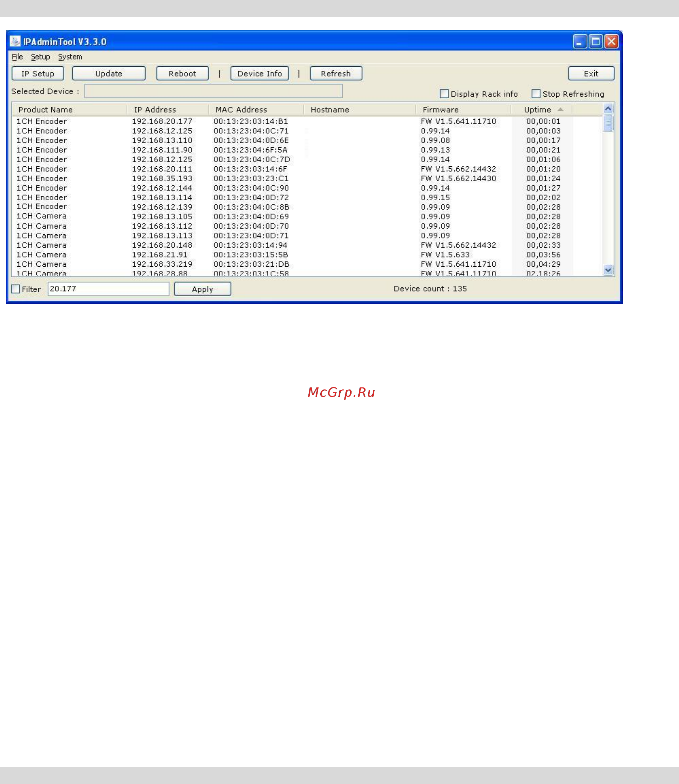Open the System menu
This screenshot has width=679, height=784.
coord(70,57)
